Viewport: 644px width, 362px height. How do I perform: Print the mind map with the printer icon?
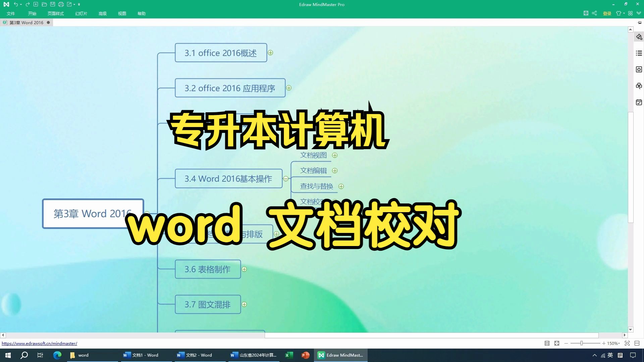(61, 4)
